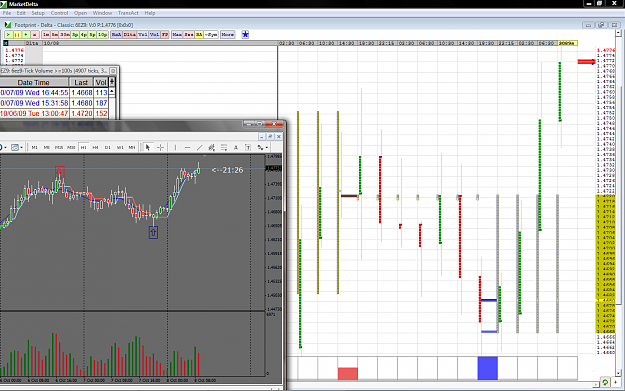This screenshot has height=391, width=625.
Task: Select the 3p periodicity button
Action: coord(75,35)
